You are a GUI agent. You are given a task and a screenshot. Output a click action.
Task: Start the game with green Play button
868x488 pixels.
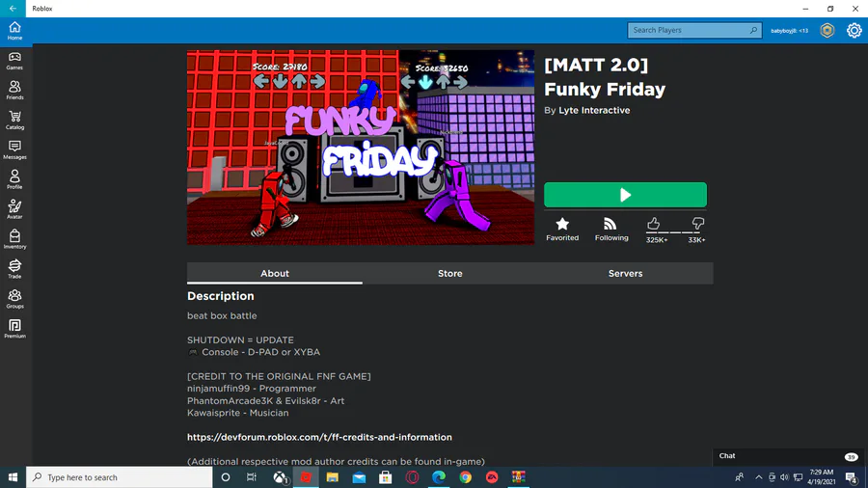(x=625, y=195)
